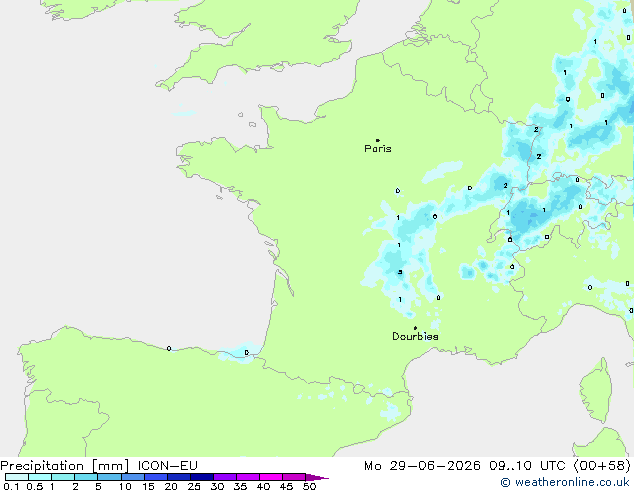This screenshot has width=634, height=490.
Task: Pick the 30–35 mm legend swatch
Action: coord(224,477)
